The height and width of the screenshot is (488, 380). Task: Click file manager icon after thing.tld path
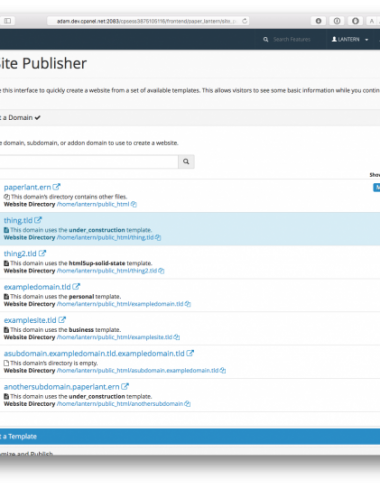[158, 237]
